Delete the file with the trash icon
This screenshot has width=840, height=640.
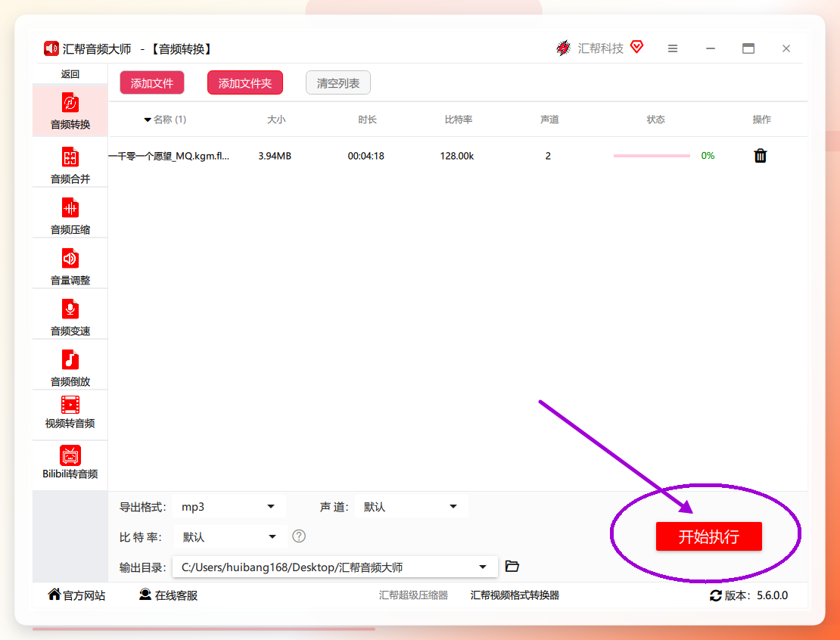pyautogui.click(x=761, y=156)
